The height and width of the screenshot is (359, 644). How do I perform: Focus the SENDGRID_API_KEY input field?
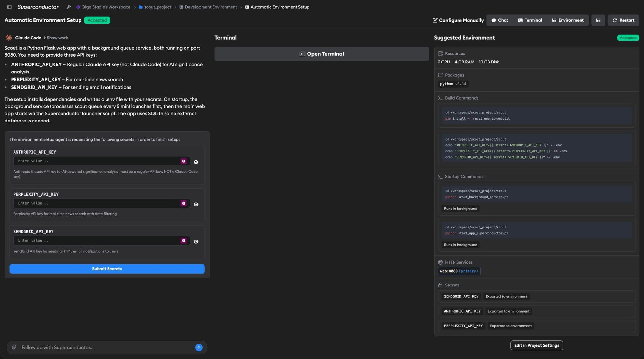[101, 241]
